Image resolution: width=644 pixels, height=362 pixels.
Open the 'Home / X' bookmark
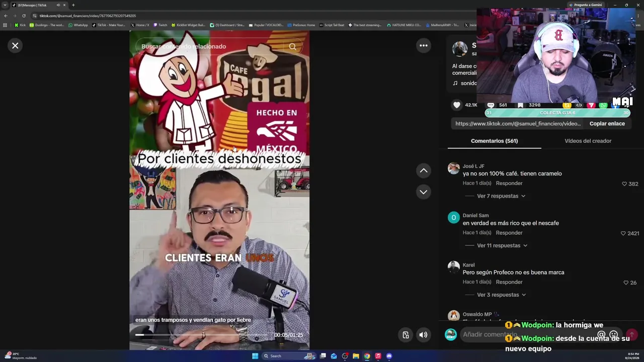[x=140, y=25]
